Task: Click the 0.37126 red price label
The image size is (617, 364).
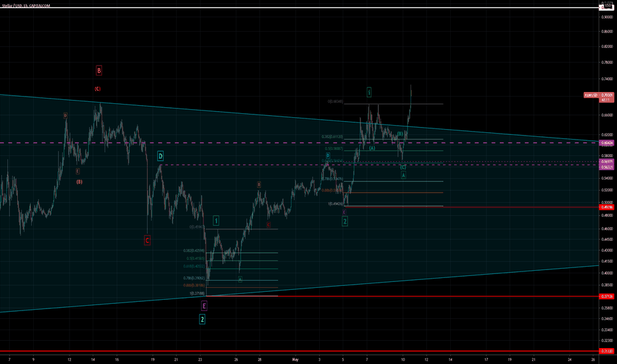Action: (606, 296)
